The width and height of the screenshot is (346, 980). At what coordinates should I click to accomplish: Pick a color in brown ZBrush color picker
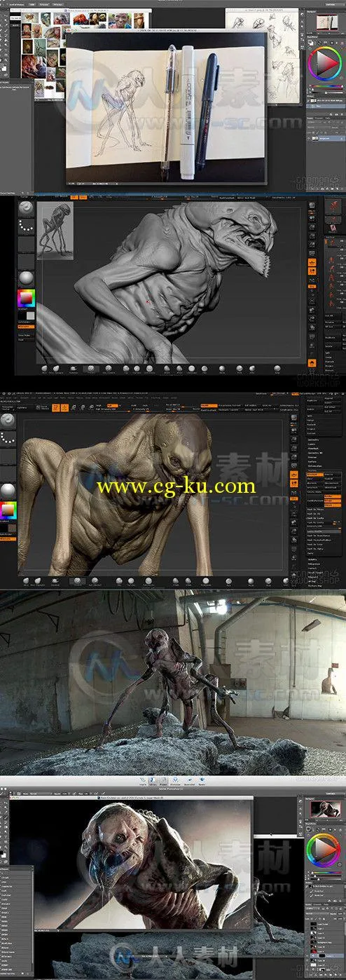tap(8, 510)
